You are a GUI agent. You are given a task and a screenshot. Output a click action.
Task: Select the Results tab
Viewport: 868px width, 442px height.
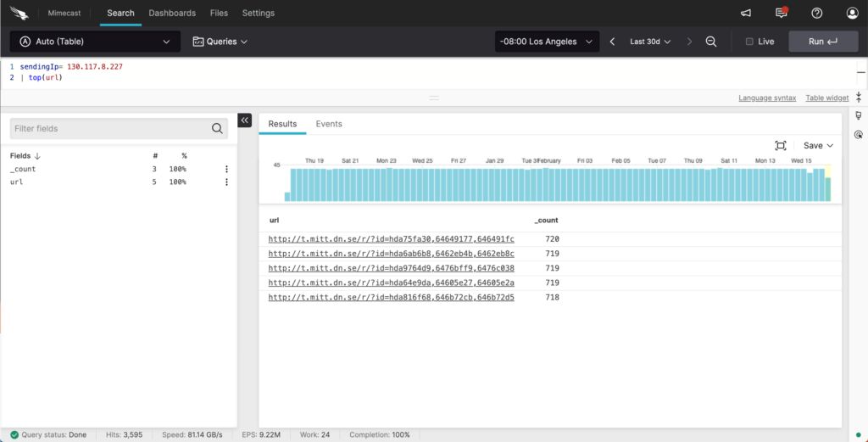pyautogui.click(x=282, y=124)
